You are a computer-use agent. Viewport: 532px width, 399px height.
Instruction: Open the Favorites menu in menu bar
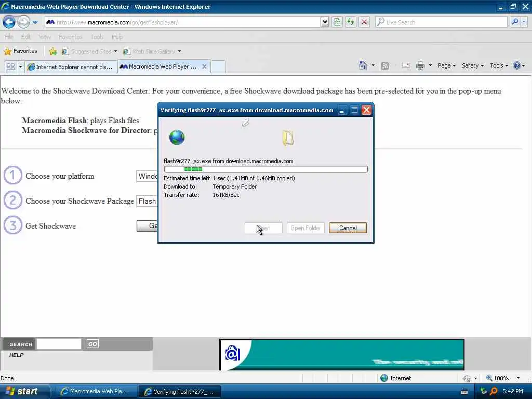[x=70, y=37]
